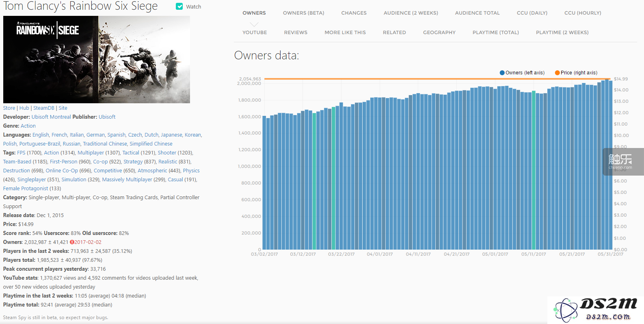Open developer Ubisoft Montreal link
The image size is (644, 324).
51,117
